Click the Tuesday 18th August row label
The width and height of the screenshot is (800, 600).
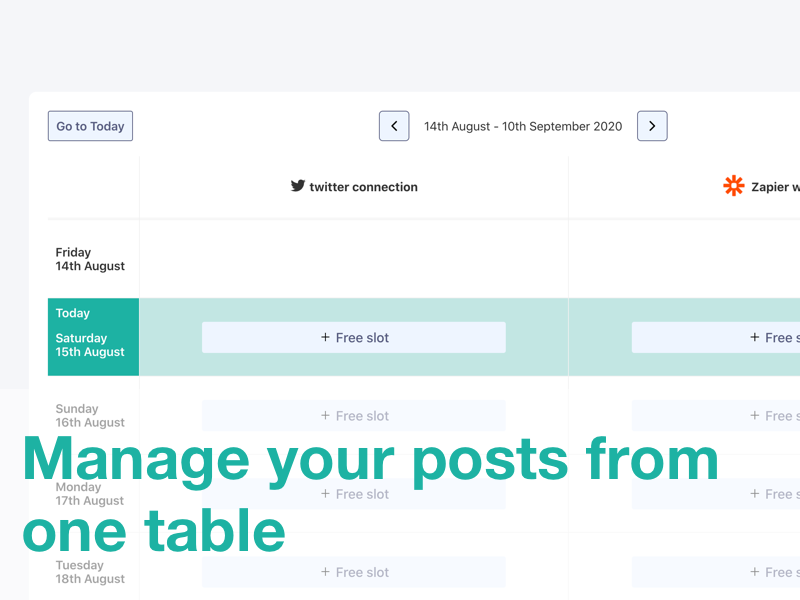(90, 572)
